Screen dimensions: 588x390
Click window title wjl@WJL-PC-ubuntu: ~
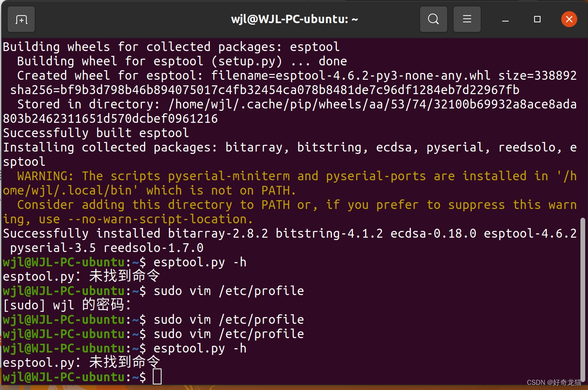(x=294, y=19)
